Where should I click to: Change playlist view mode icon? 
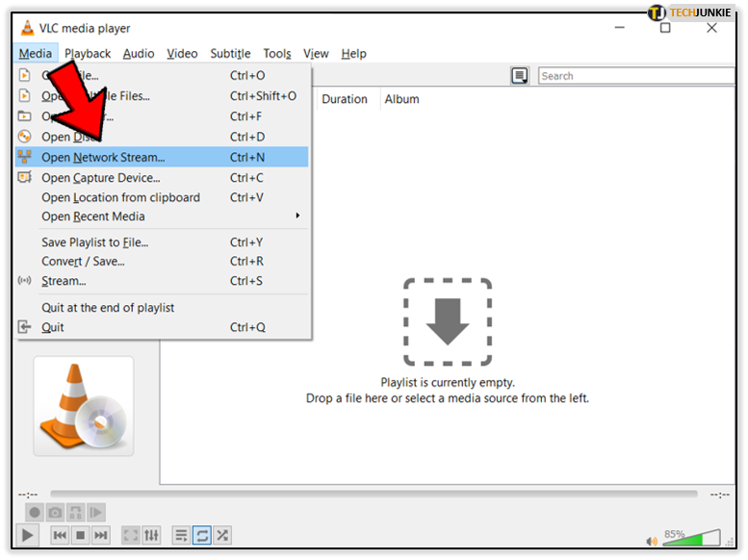520,76
